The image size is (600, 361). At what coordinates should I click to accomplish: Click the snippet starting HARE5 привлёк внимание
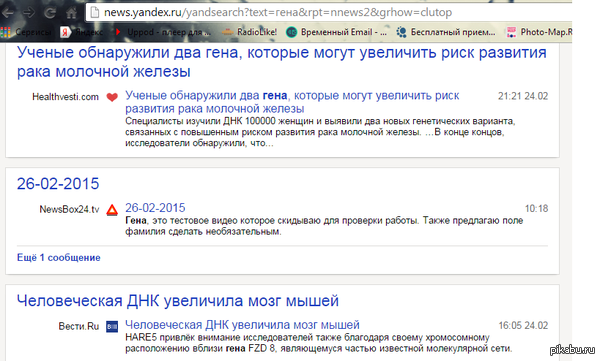318,343
